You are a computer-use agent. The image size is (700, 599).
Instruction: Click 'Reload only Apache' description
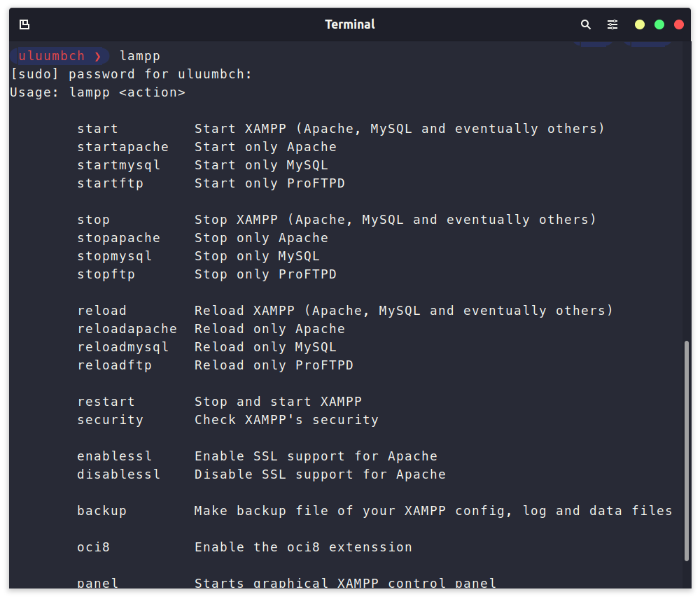coord(269,329)
